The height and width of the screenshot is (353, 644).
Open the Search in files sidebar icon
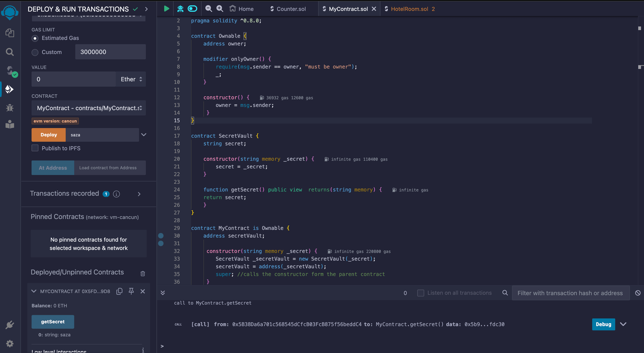click(10, 52)
